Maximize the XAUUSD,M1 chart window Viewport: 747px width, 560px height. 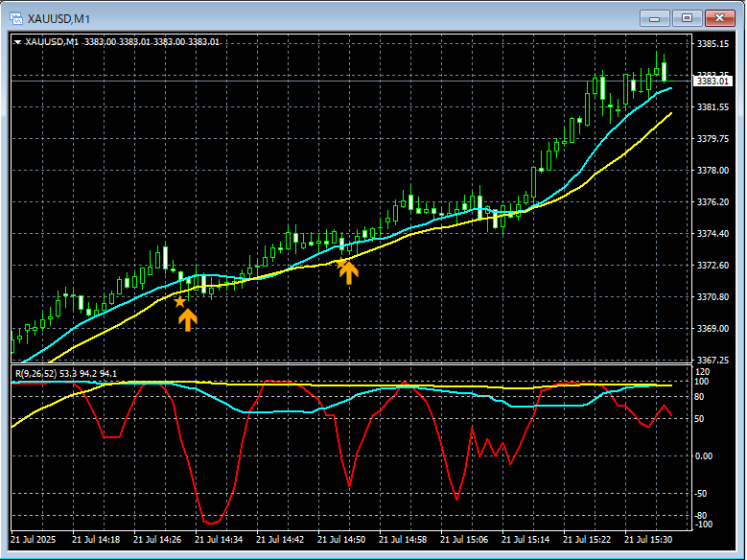click(x=687, y=18)
